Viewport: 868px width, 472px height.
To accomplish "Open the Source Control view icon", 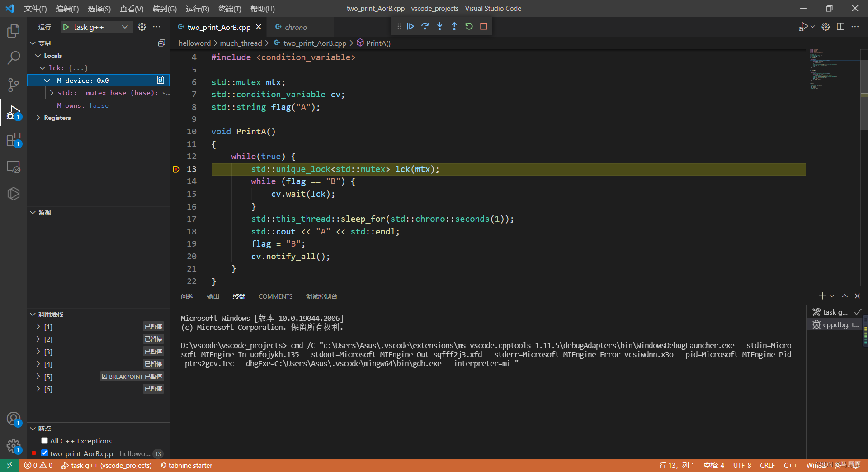I will pyautogui.click(x=13, y=85).
